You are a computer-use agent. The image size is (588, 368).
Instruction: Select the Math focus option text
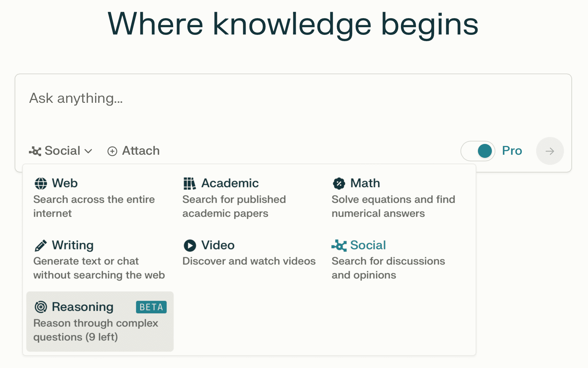(x=365, y=183)
